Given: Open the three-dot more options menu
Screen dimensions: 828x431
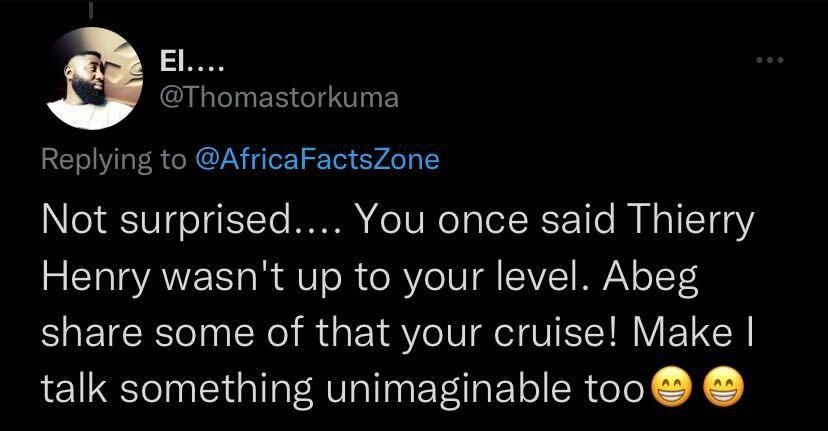Looking at the screenshot, I should pos(771,62).
